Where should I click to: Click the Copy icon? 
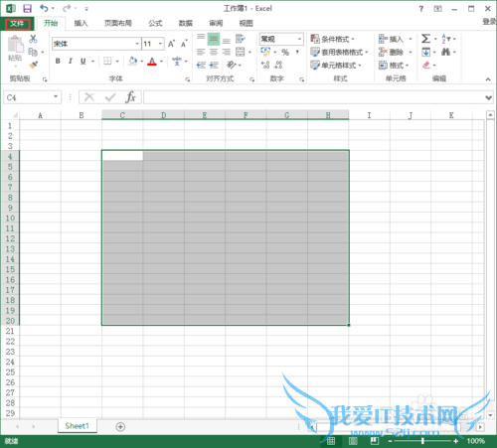[33, 52]
